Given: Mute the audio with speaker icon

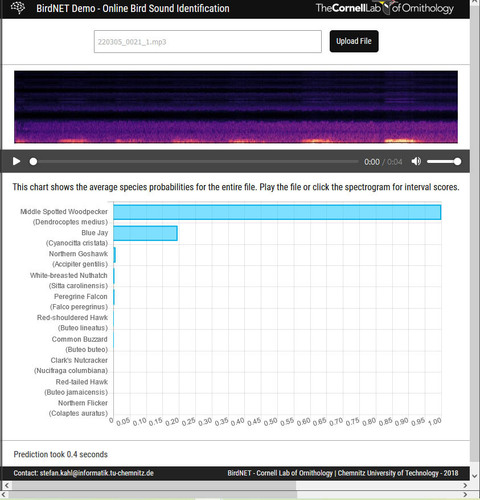Looking at the screenshot, I should (416, 162).
